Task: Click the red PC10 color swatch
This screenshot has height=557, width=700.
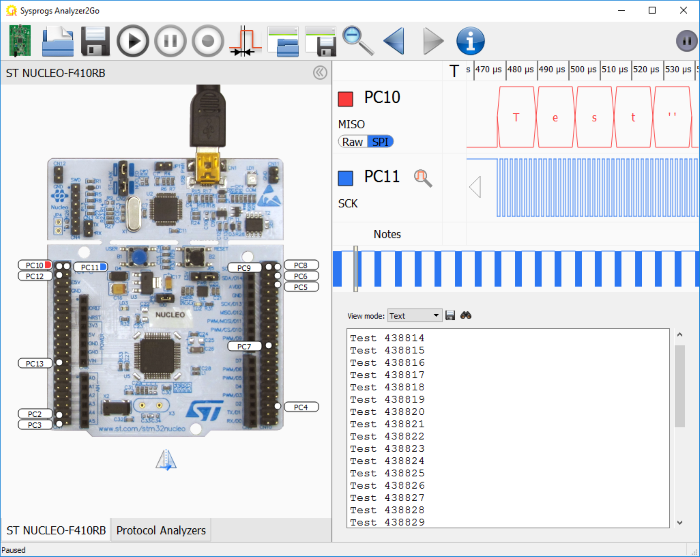Action: point(346,98)
